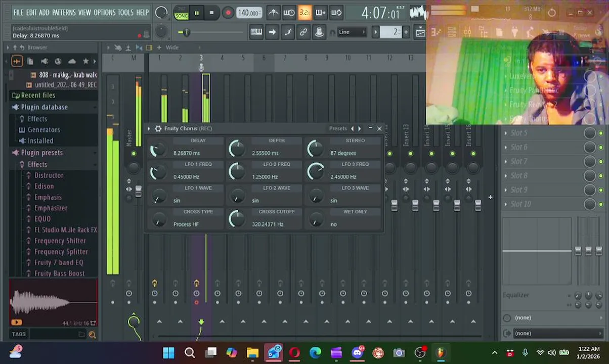Open the EDIT menu

pyautogui.click(x=31, y=13)
